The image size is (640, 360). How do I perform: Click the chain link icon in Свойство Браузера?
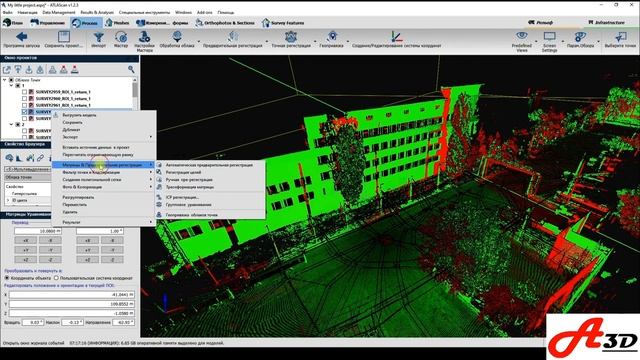(x=40, y=158)
